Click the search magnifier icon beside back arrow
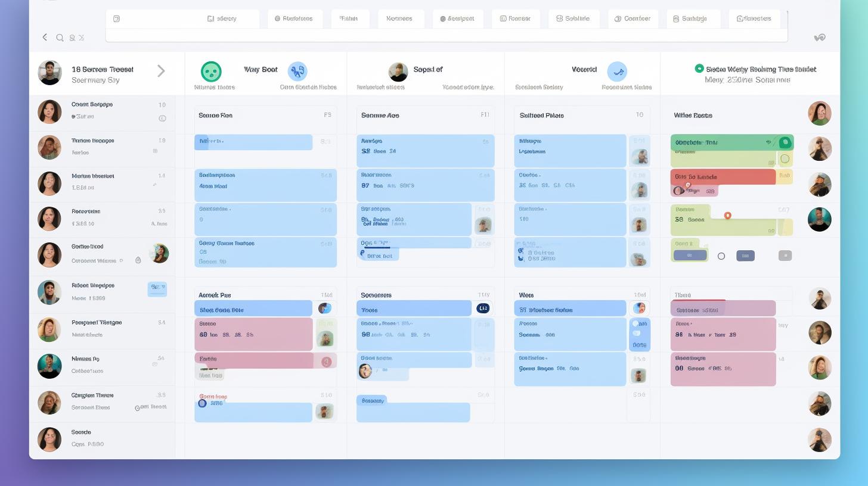 click(60, 38)
